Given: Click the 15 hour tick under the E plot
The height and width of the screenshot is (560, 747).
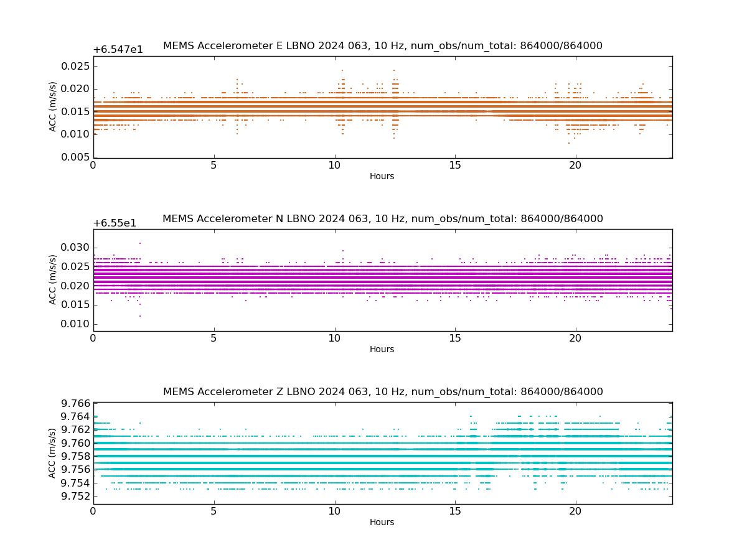Looking at the screenshot, I should pos(455,166).
